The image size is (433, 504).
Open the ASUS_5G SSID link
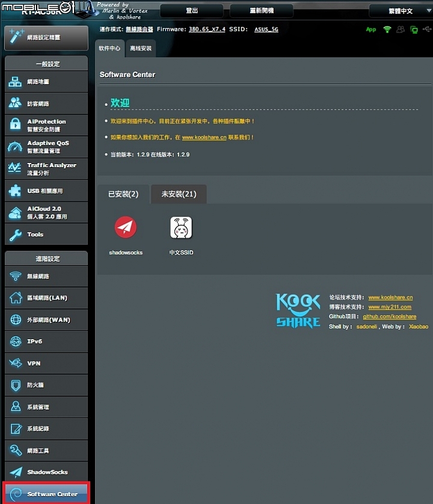click(266, 29)
